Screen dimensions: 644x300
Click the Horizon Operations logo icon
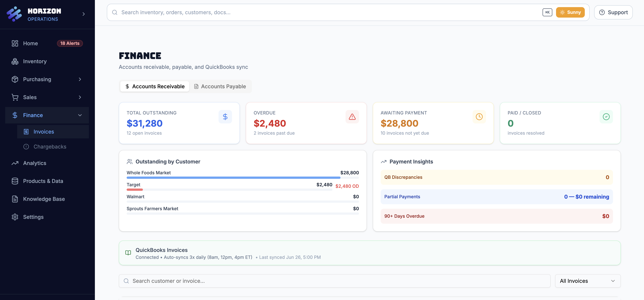(x=14, y=14)
